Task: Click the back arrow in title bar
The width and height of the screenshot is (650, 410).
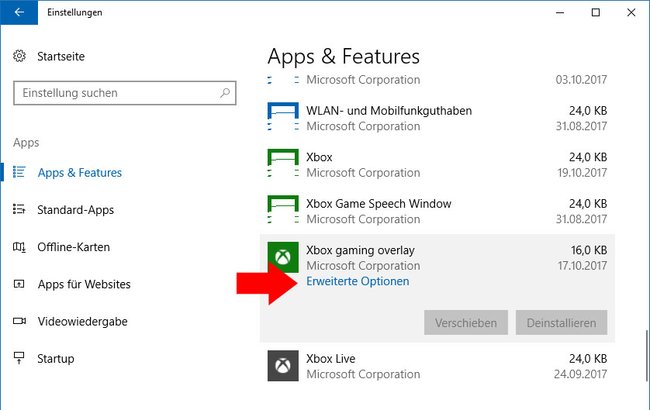Action: tap(19, 12)
